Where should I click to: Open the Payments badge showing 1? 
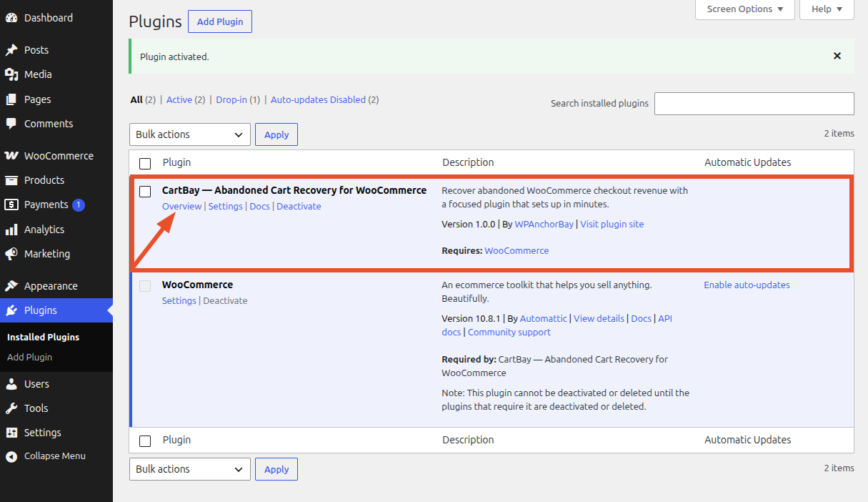79,205
